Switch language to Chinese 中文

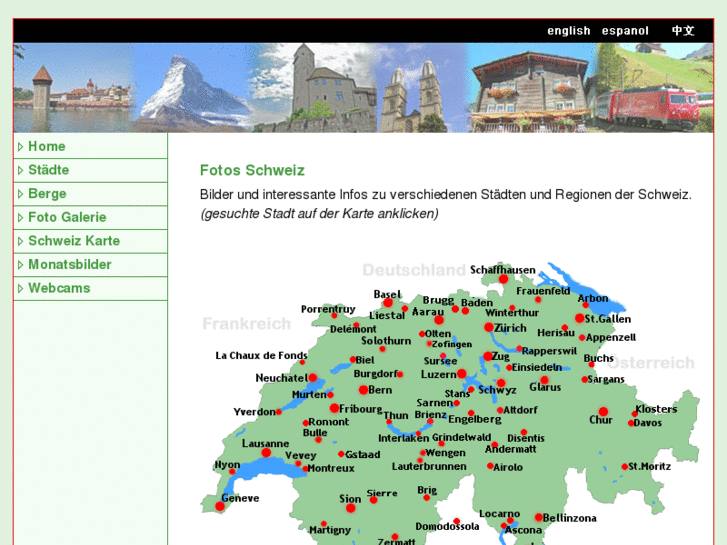[x=683, y=31]
